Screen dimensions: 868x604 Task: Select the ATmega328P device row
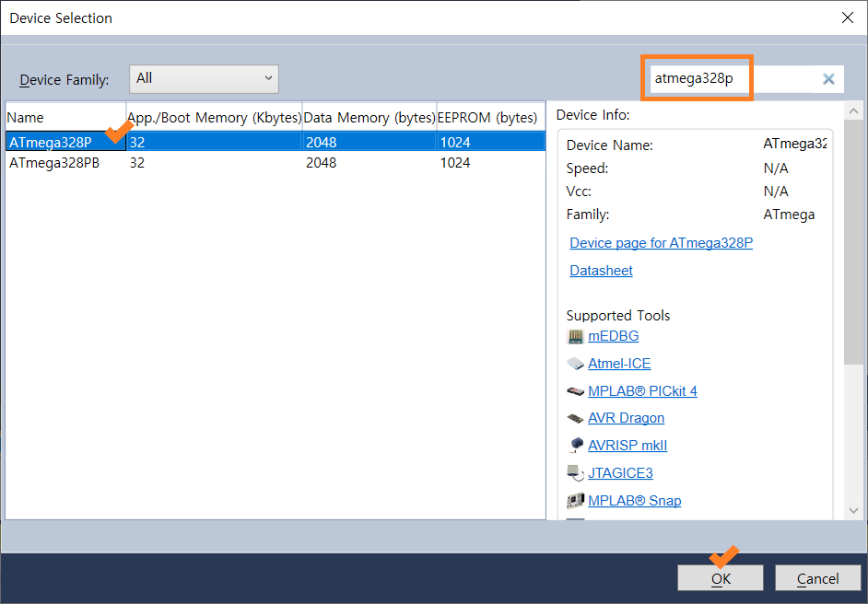point(276,142)
